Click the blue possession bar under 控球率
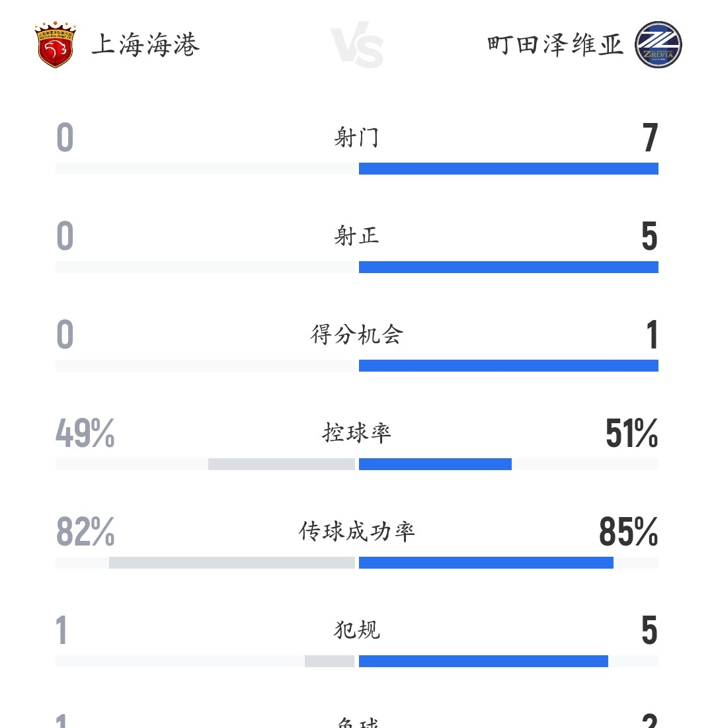The width and height of the screenshot is (714, 728). (x=435, y=464)
